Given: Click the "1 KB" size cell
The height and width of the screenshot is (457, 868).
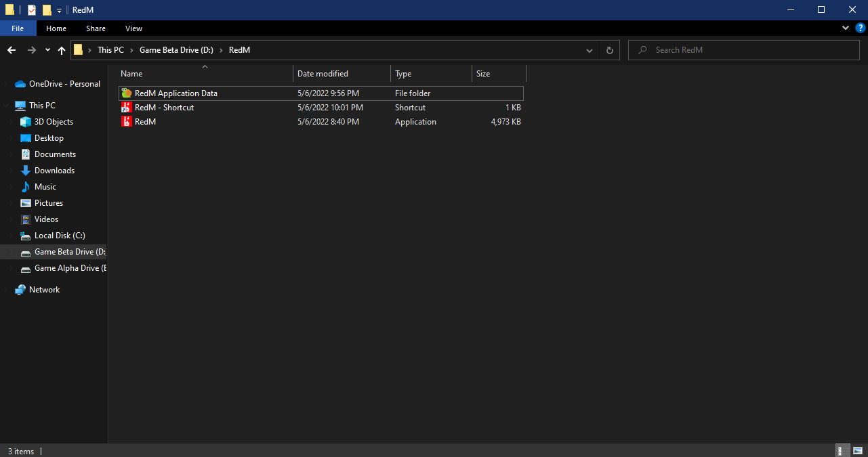Looking at the screenshot, I should (513, 108).
